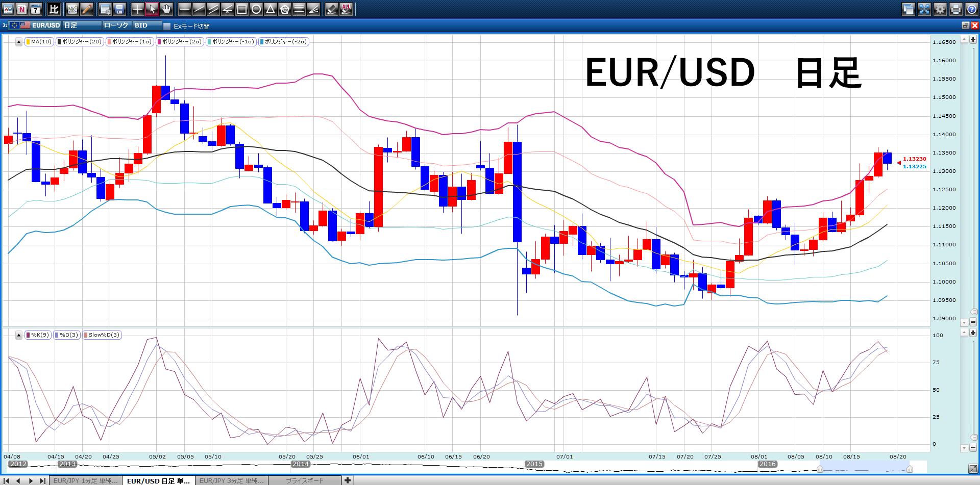The height and width of the screenshot is (485, 980).
Task: Select the circle drawing tool
Action: coord(256,9)
